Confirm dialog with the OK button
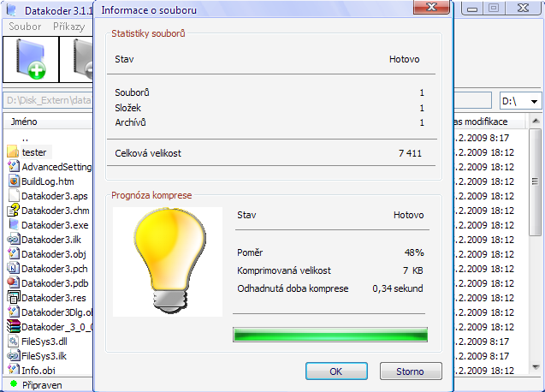This screenshot has width=545, height=392. (x=336, y=371)
